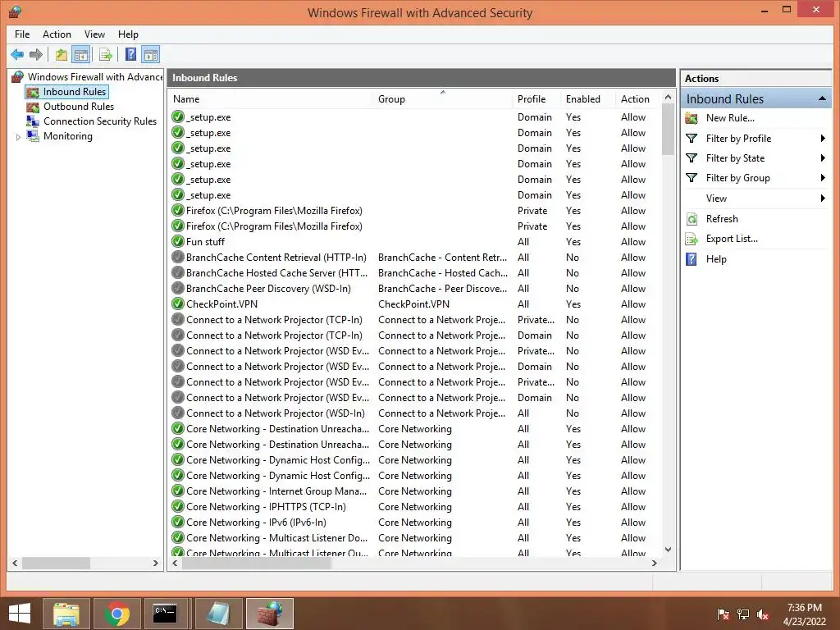Image resolution: width=840 pixels, height=630 pixels.
Task: Click the rules list vertical scrollbar thumb
Action: (668, 129)
